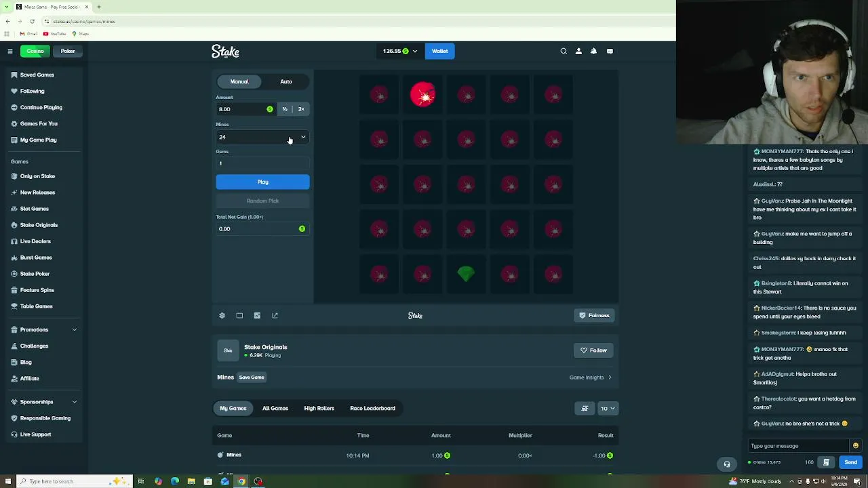
Task: Click the Stake Originals provider thumbnail
Action: point(228,350)
